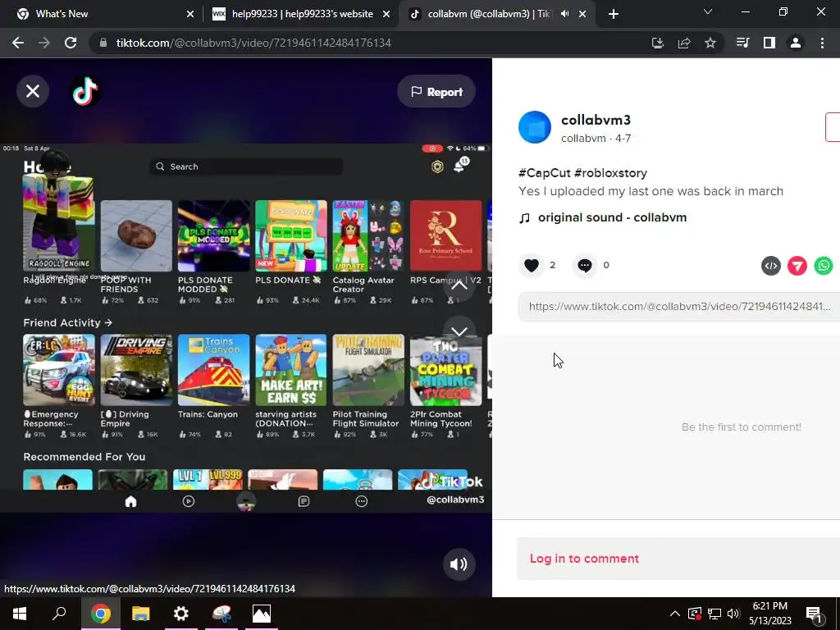The image size is (840, 630).
Task: Open Windows taskbar search
Action: 59,614
